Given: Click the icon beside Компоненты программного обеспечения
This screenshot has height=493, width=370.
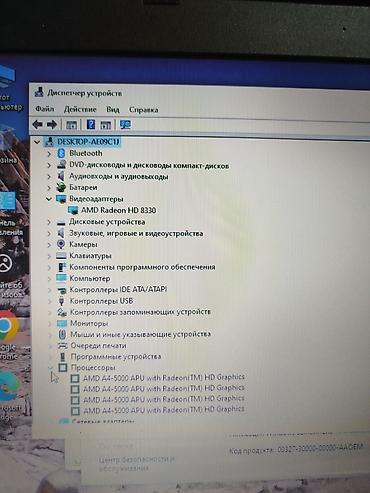Looking at the screenshot, I should coord(62,267).
